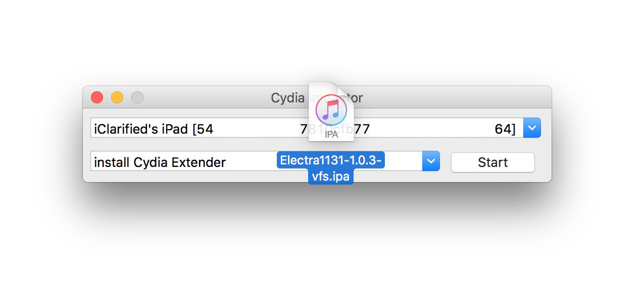
Task: Select the Electra1131-1.0.3 file name label
Action: click(331, 161)
